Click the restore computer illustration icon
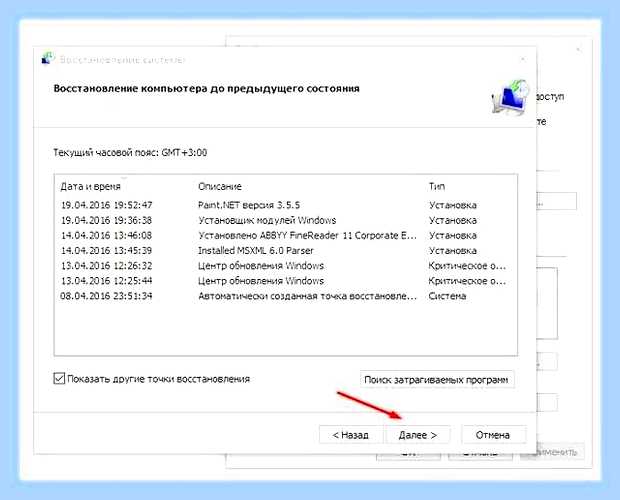This screenshot has height=500, width=620. point(510,97)
